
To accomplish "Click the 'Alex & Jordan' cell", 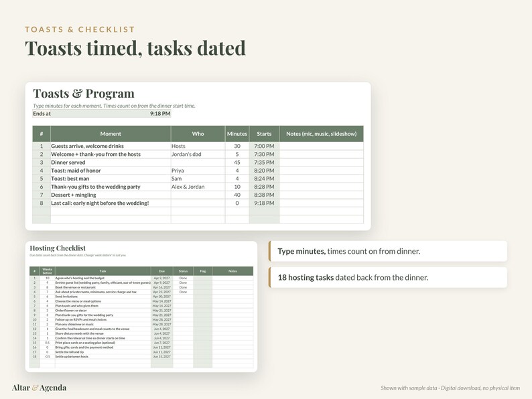I will [x=198, y=187].
